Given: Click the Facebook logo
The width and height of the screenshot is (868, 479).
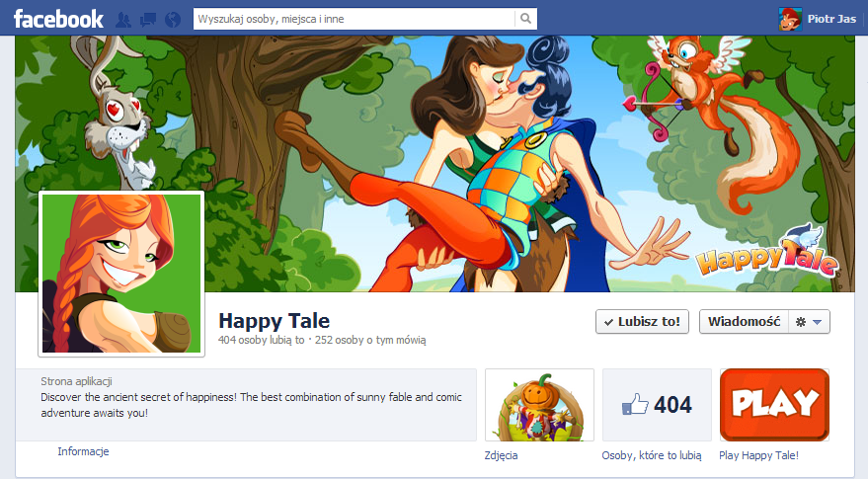Looking at the screenshot, I should (x=58, y=18).
